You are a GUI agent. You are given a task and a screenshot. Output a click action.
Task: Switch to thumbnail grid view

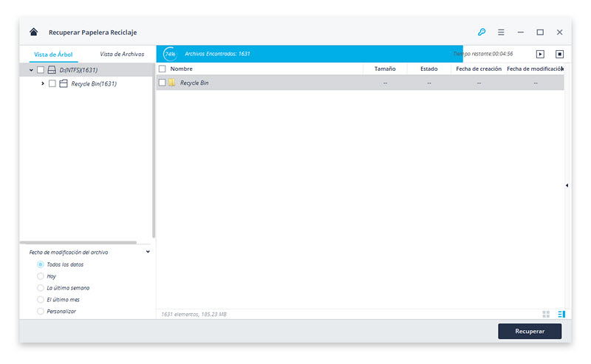[x=546, y=315]
